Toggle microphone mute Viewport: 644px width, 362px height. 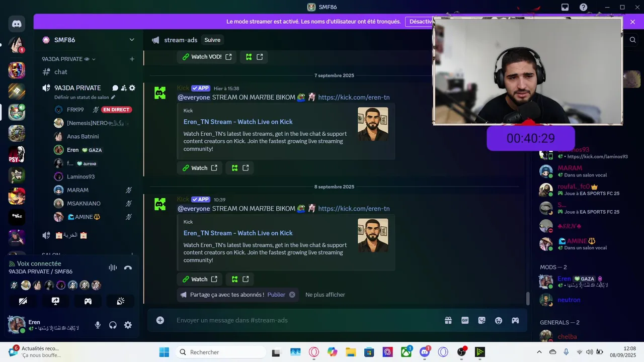[x=98, y=325]
